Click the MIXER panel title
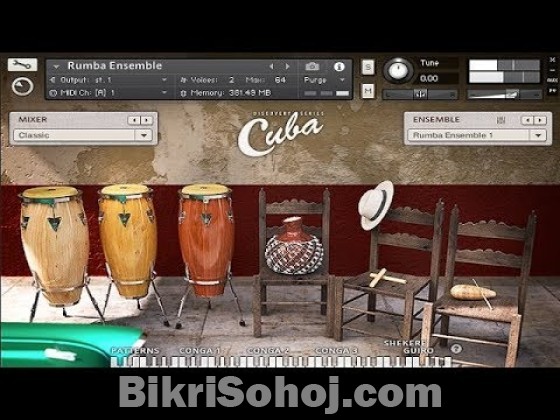Screen dimensions: 560x420 click(32, 120)
